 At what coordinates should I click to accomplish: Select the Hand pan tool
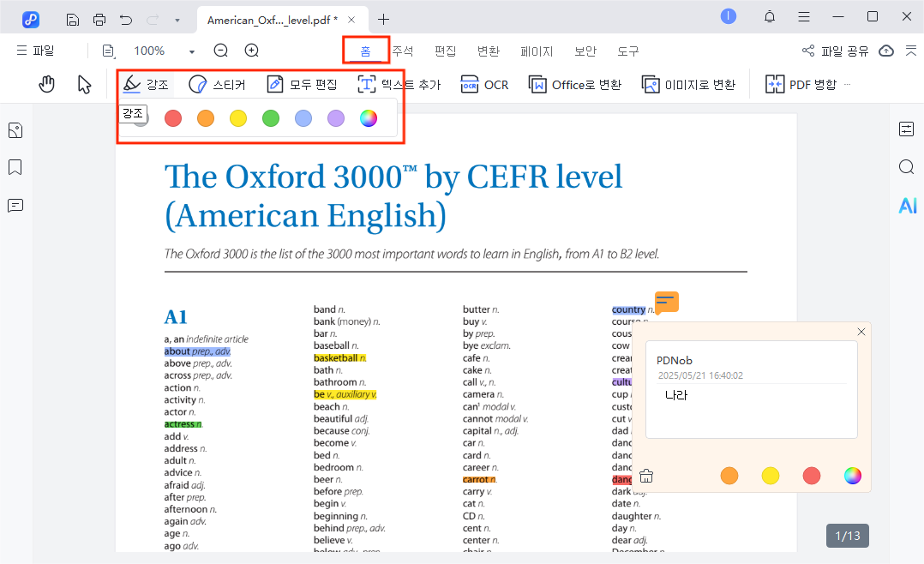47,84
